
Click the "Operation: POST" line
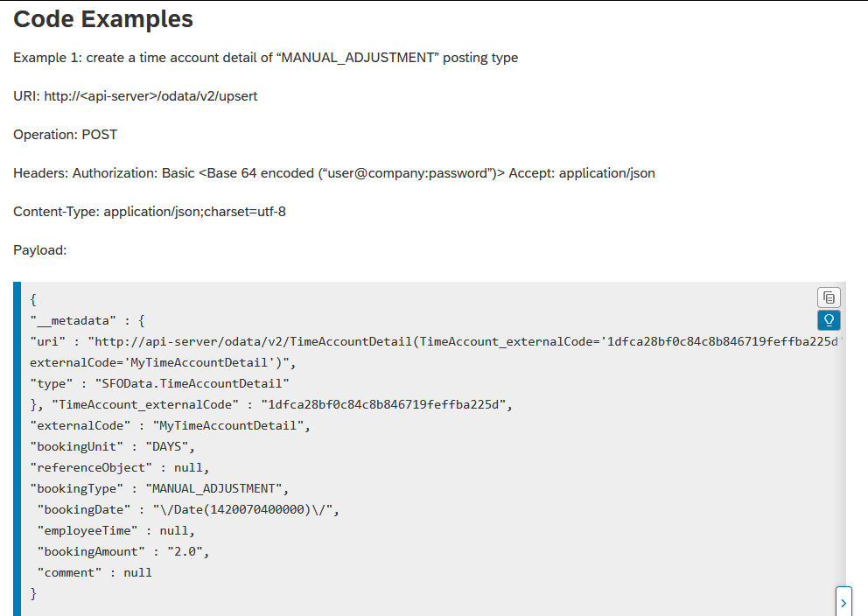(65, 135)
